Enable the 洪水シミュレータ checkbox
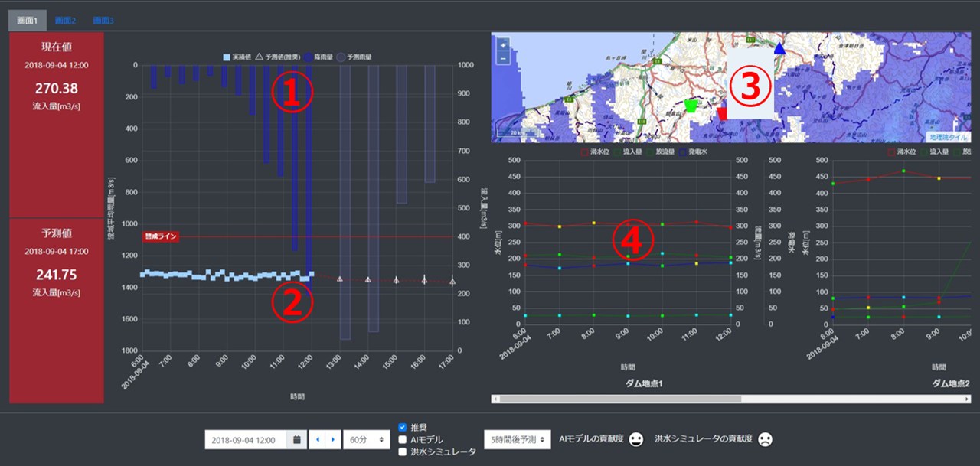 (403, 451)
